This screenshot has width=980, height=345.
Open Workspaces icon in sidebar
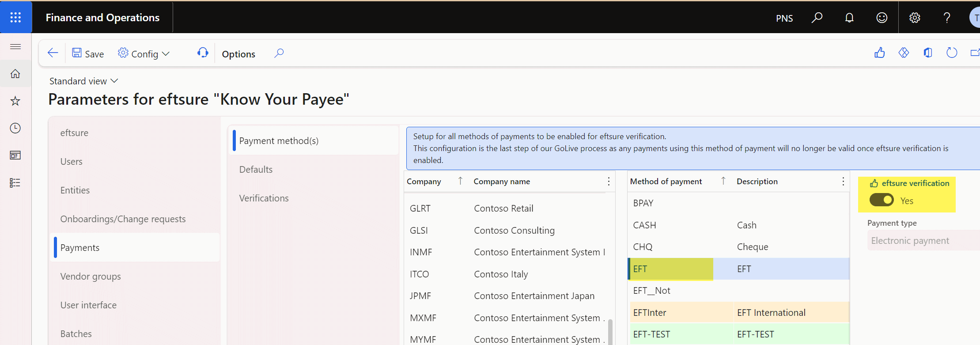[x=15, y=155]
